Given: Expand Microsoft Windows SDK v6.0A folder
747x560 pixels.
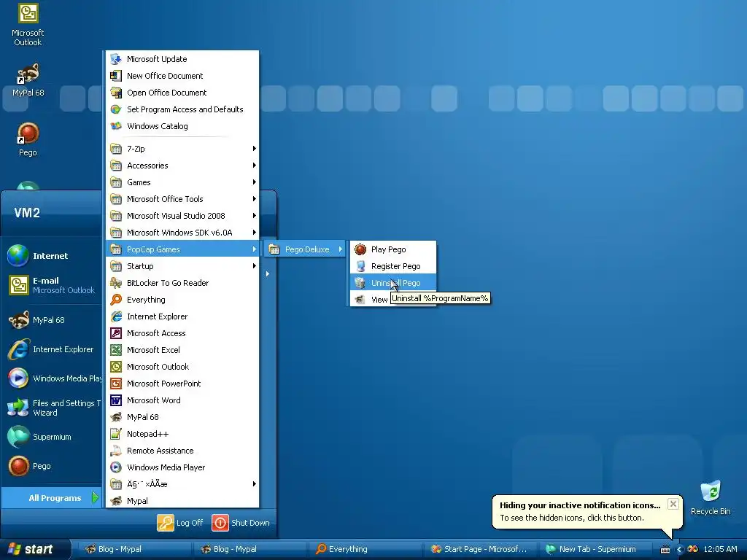Looking at the screenshot, I should 182,233.
